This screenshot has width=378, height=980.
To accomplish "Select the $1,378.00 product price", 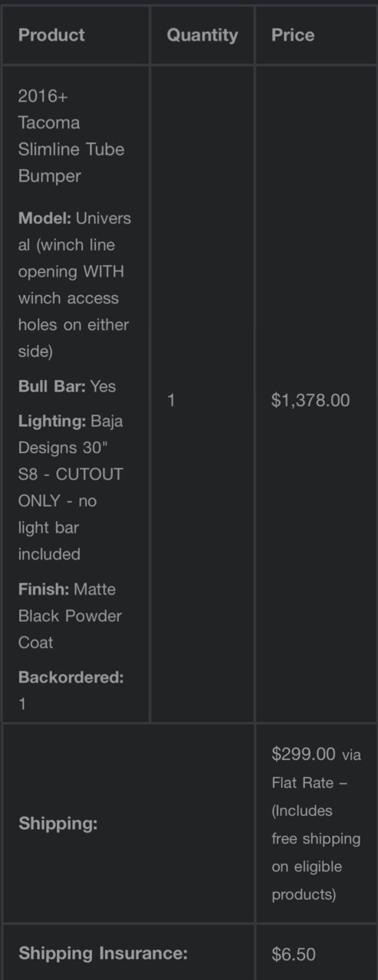I will click(x=311, y=400).
